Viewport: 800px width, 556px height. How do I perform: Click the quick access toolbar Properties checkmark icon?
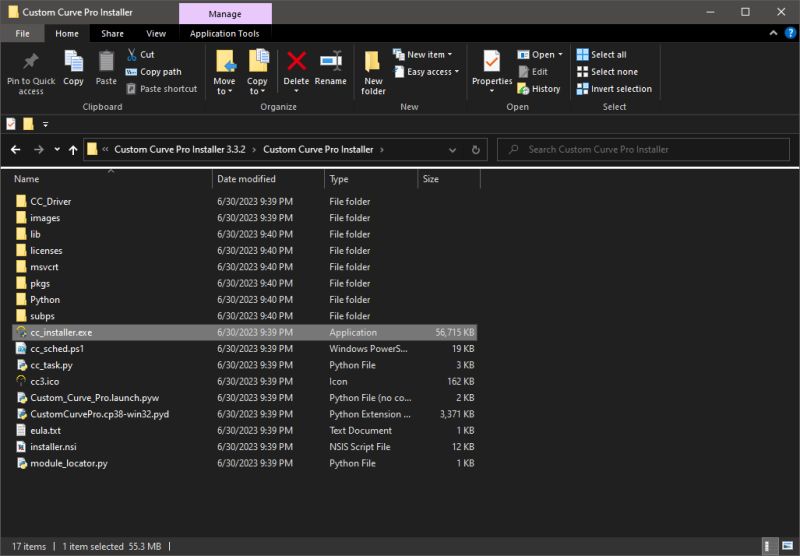(x=11, y=124)
